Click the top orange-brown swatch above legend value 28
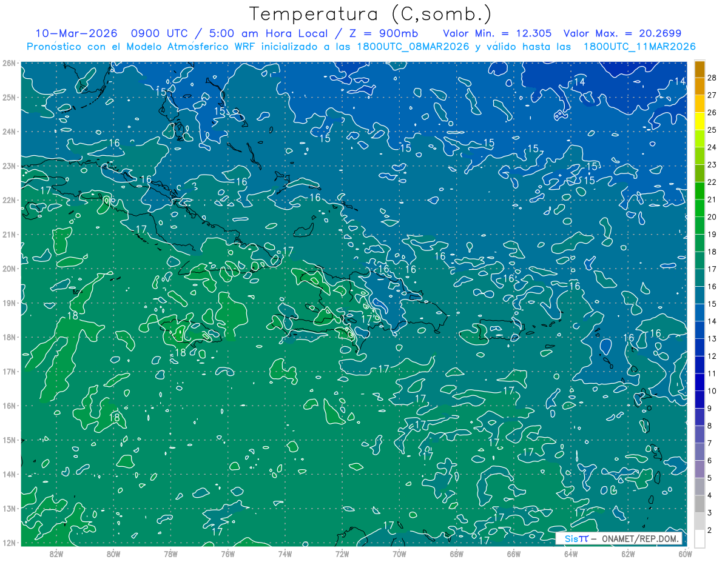 (699, 69)
